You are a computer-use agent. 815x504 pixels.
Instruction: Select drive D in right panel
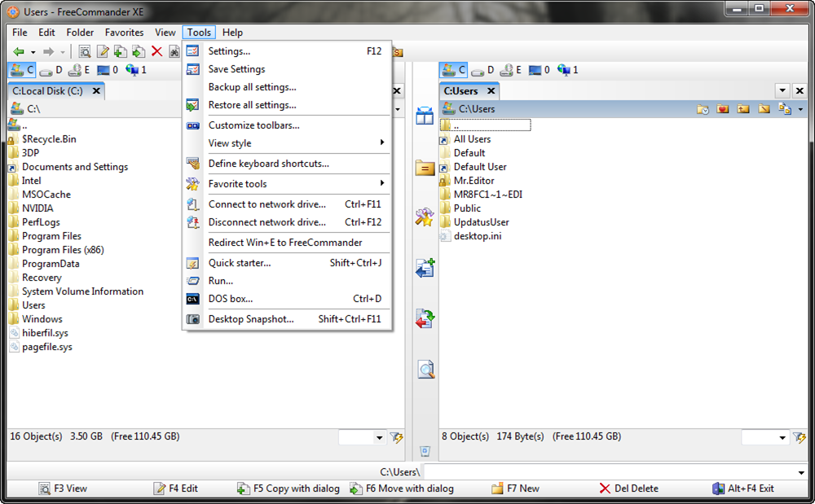click(482, 69)
